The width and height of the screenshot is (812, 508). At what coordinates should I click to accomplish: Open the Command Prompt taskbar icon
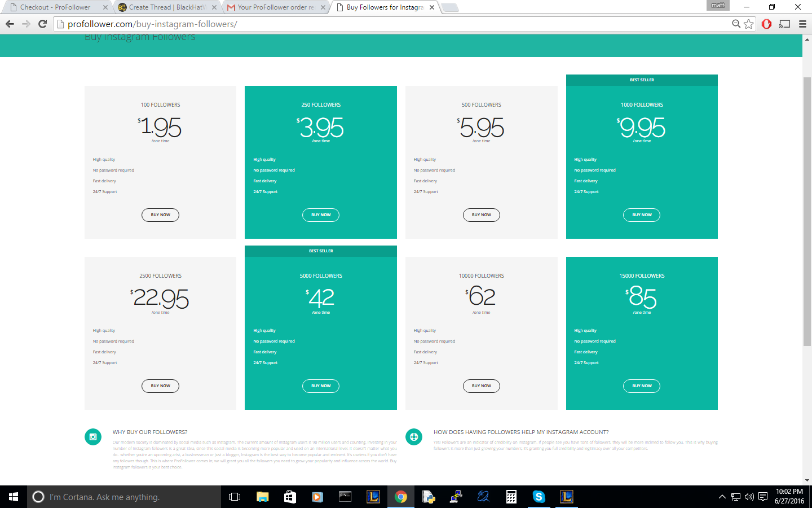pyautogui.click(x=345, y=497)
